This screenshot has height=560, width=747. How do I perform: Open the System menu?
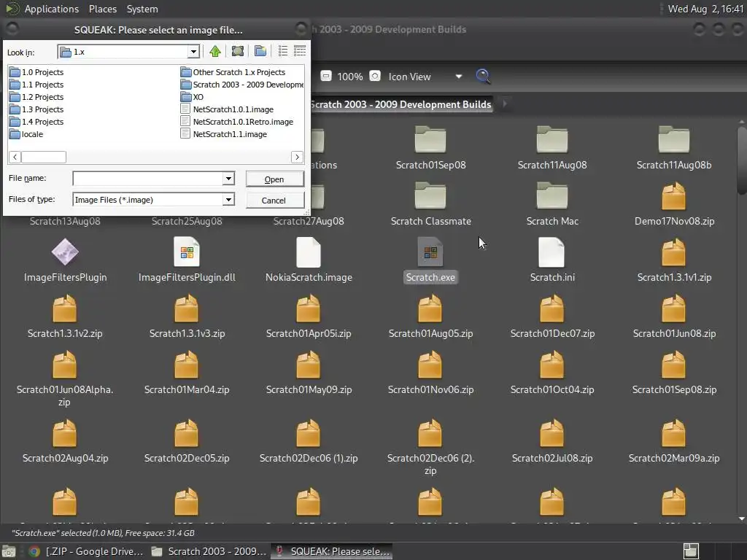(142, 9)
